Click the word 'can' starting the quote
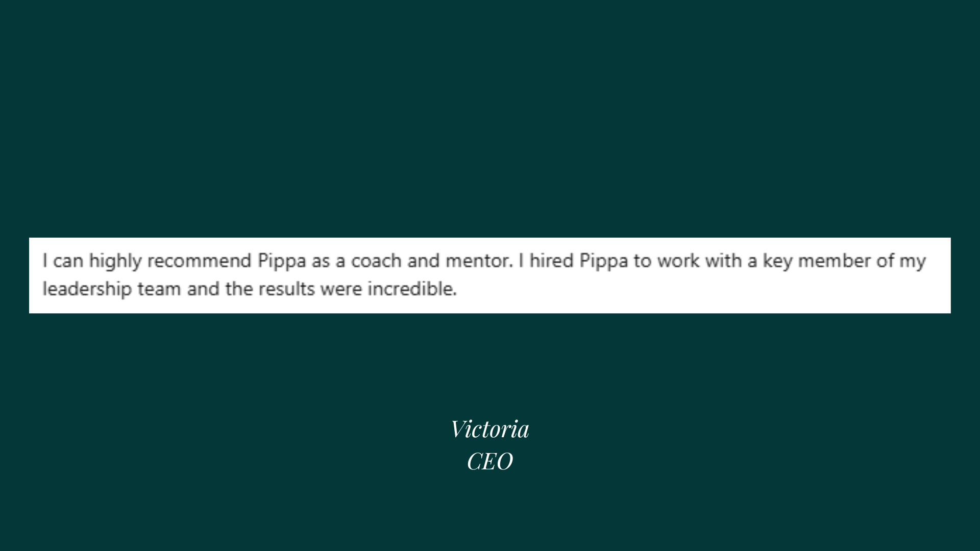Screen dimensions: 980x551 68,261
